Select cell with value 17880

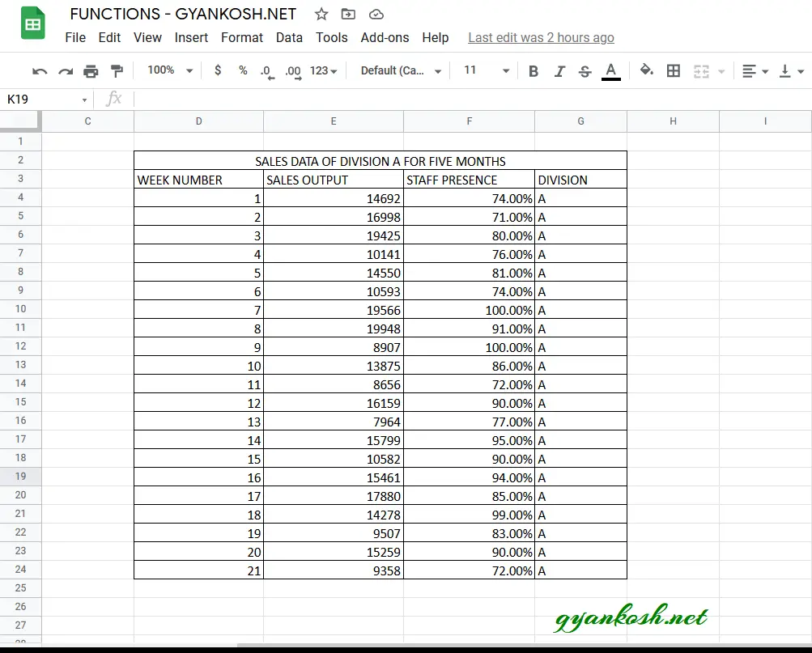coord(334,496)
